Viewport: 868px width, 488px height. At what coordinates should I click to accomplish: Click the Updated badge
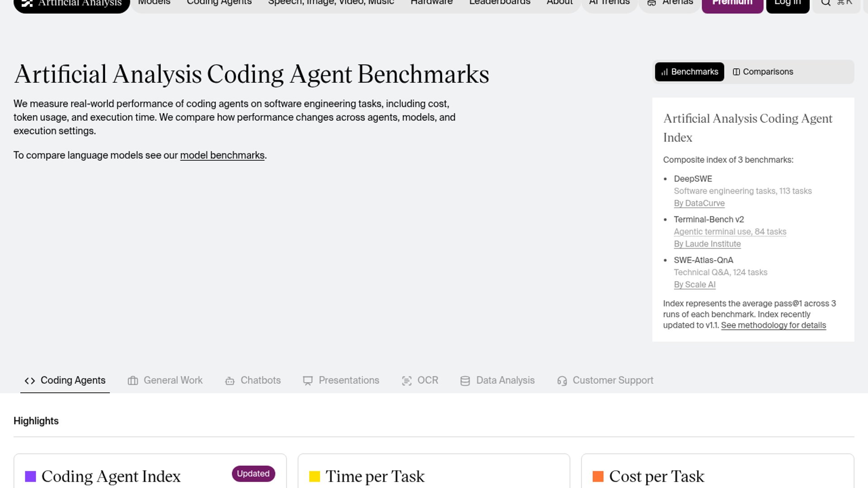[x=253, y=474]
